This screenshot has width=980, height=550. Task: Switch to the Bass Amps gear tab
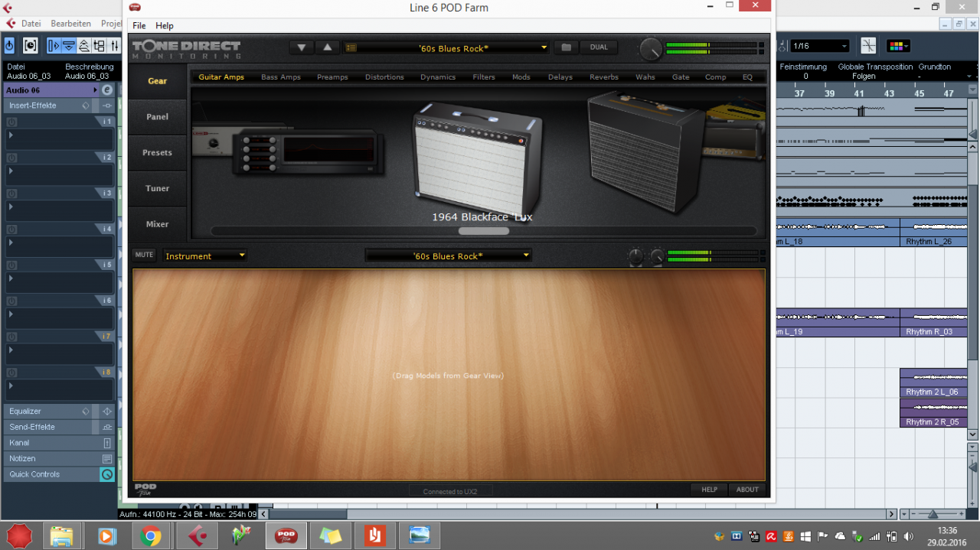coord(281,77)
